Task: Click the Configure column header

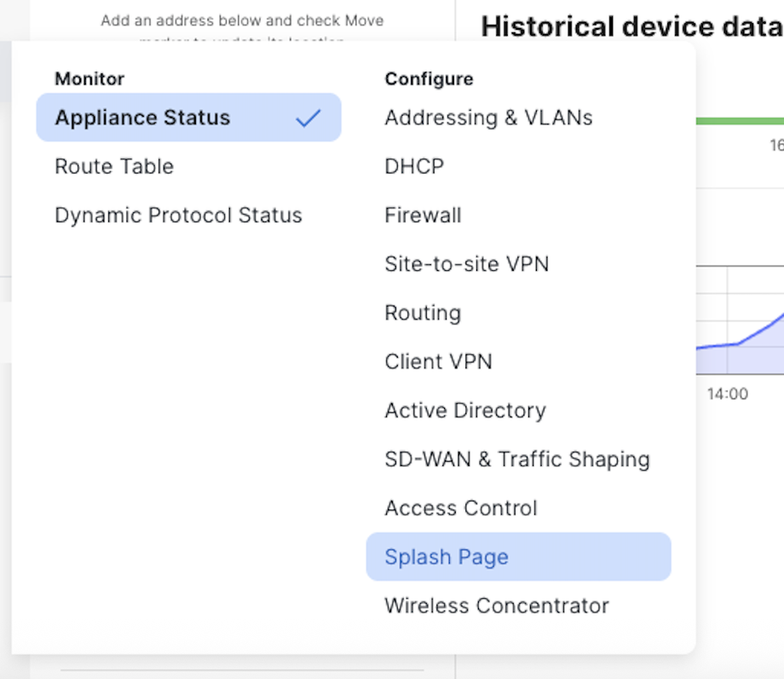Action: tap(429, 79)
